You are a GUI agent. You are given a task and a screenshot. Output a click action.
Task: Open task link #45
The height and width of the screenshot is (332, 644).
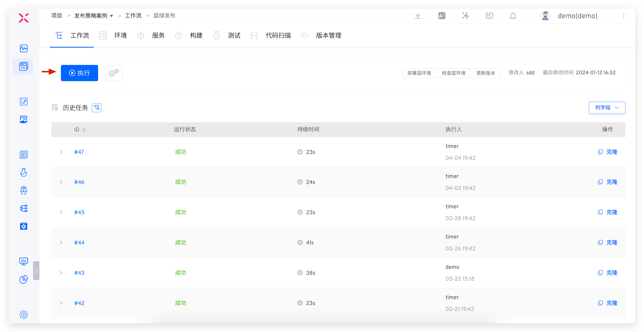click(79, 212)
